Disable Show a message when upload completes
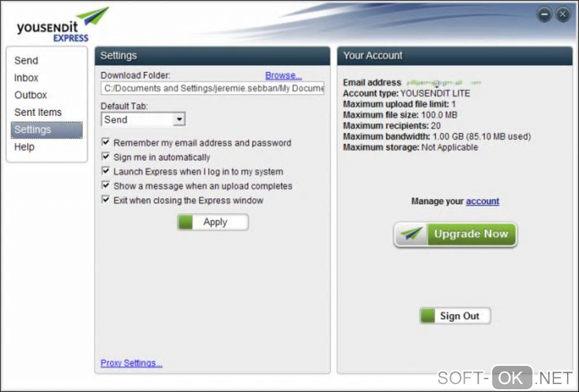 pyautogui.click(x=106, y=186)
